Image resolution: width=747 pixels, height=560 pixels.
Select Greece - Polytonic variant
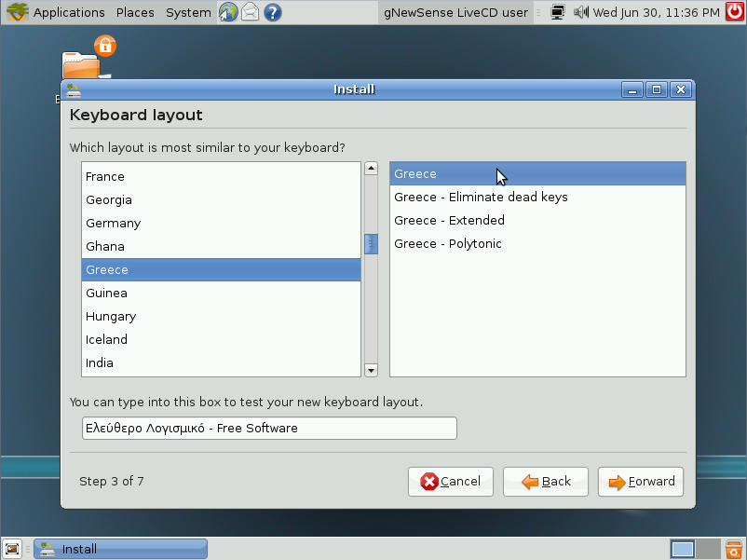537,243
